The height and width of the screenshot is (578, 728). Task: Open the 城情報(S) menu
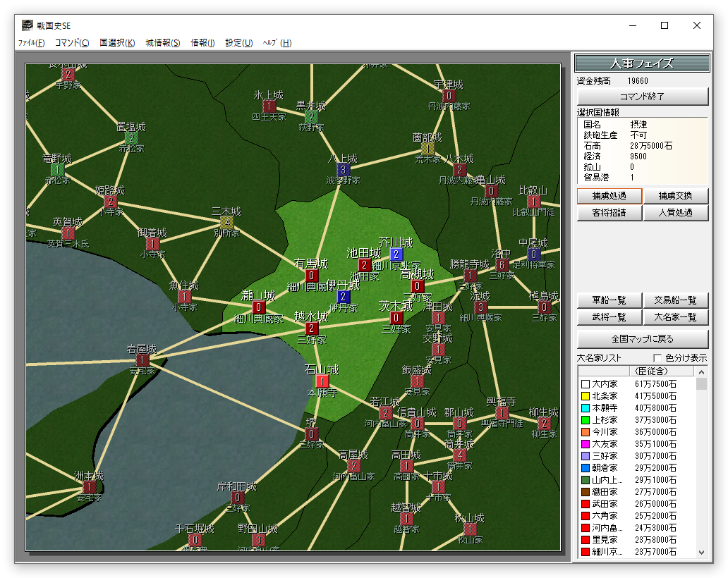[163, 43]
